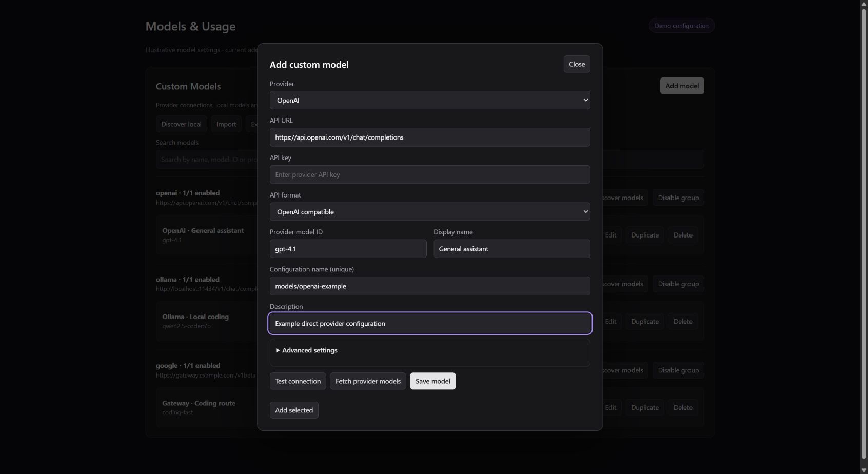Click 'ollama · 1/1 enabled' group label
The width and height of the screenshot is (868, 474).
coord(188,279)
